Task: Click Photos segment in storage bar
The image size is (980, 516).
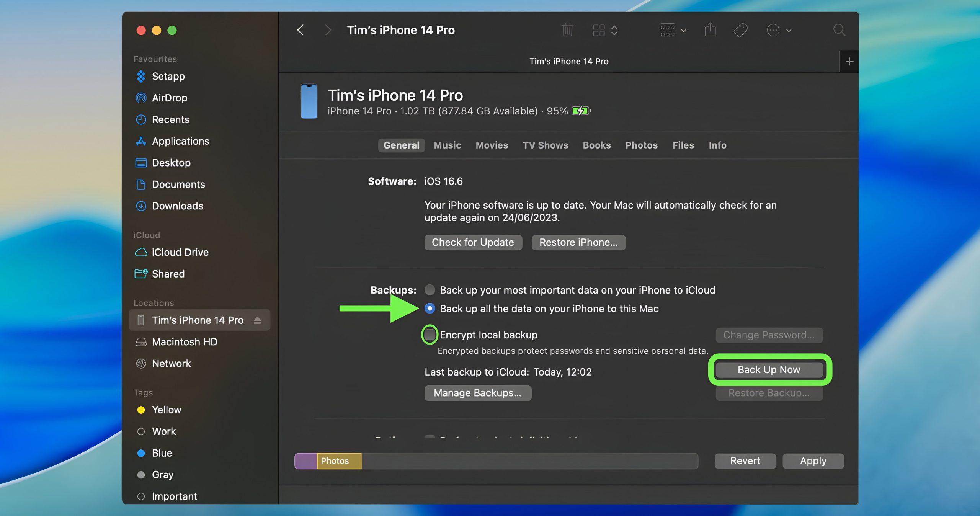Action: pos(339,461)
